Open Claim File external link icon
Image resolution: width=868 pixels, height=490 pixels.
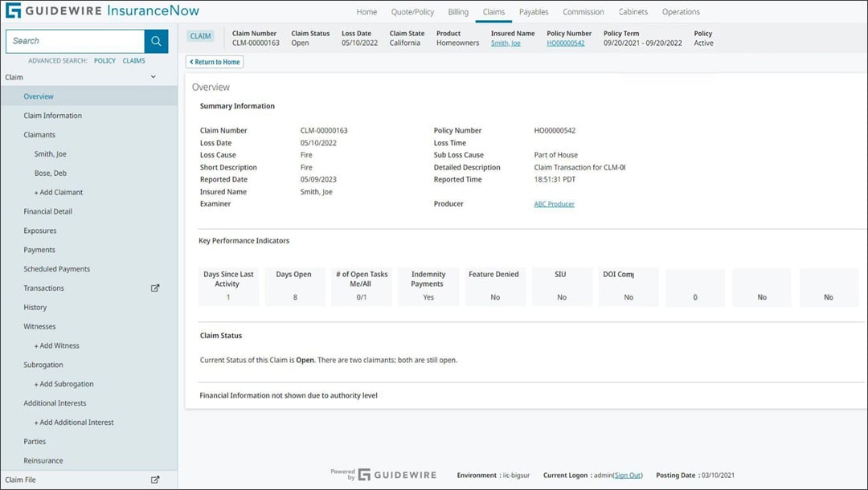pos(155,480)
